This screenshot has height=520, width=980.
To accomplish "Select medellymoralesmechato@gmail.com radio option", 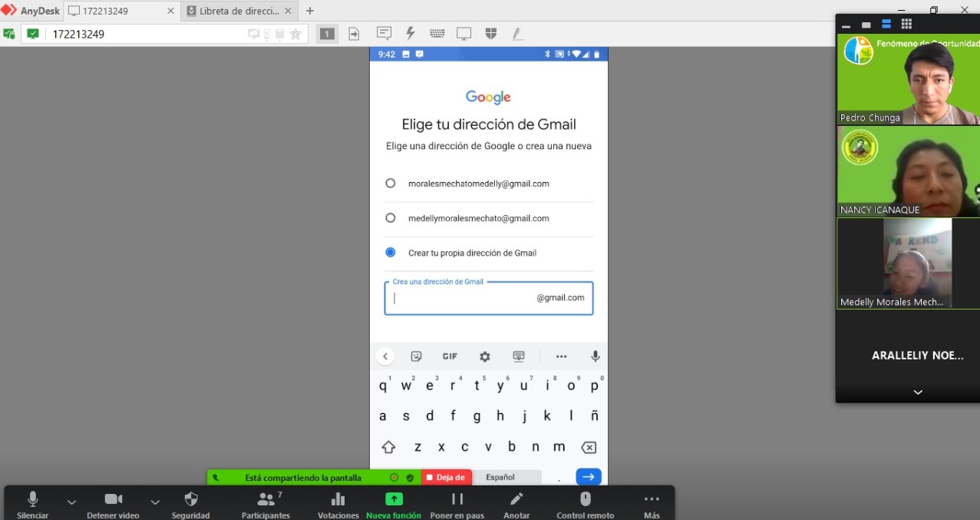I will click(x=391, y=218).
